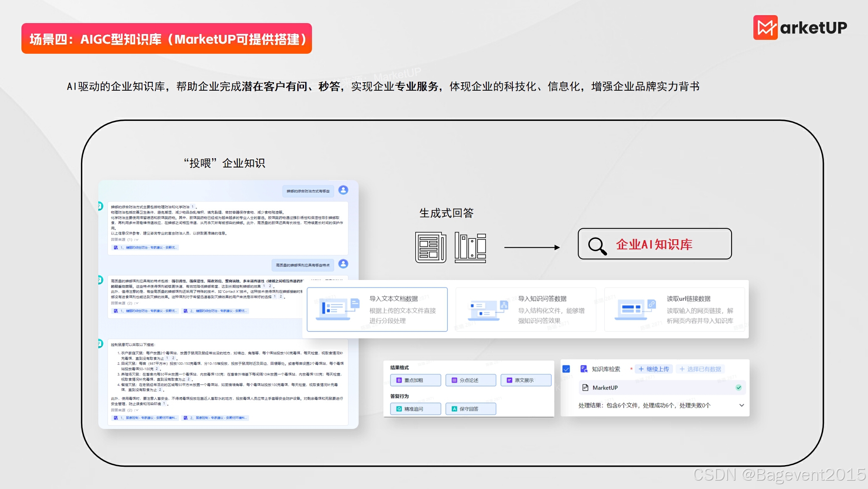Click the 选择已有数据 button

(x=700, y=369)
